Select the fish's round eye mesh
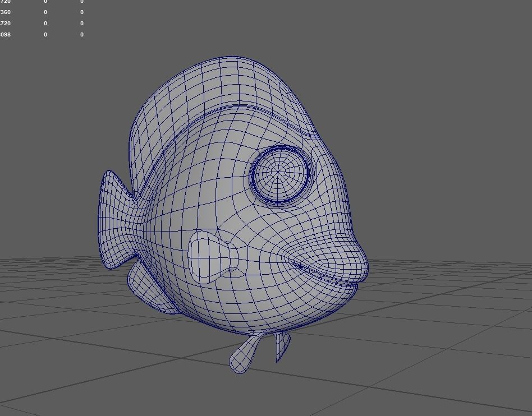Image resolution: width=532 pixels, height=416 pixels. [279, 174]
